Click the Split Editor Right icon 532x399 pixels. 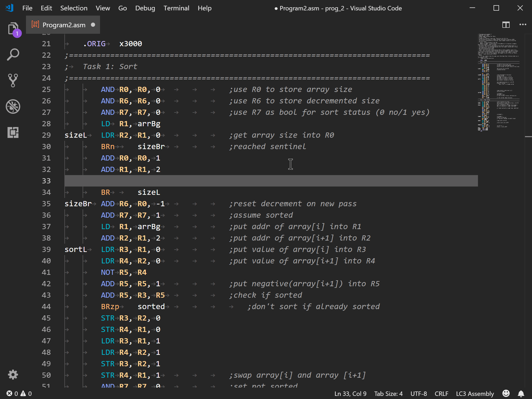[x=506, y=25]
